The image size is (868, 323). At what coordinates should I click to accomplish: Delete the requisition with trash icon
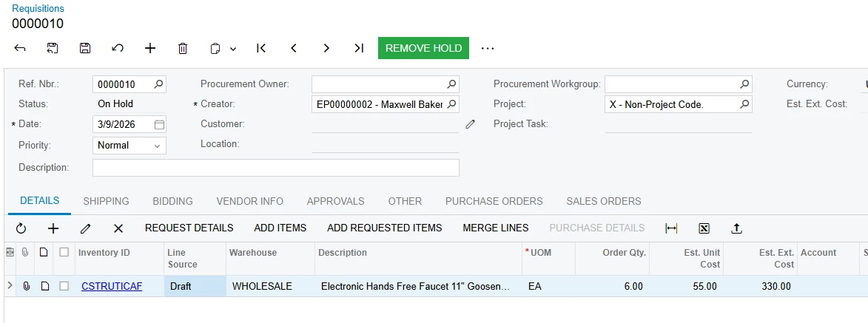click(183, 48)
